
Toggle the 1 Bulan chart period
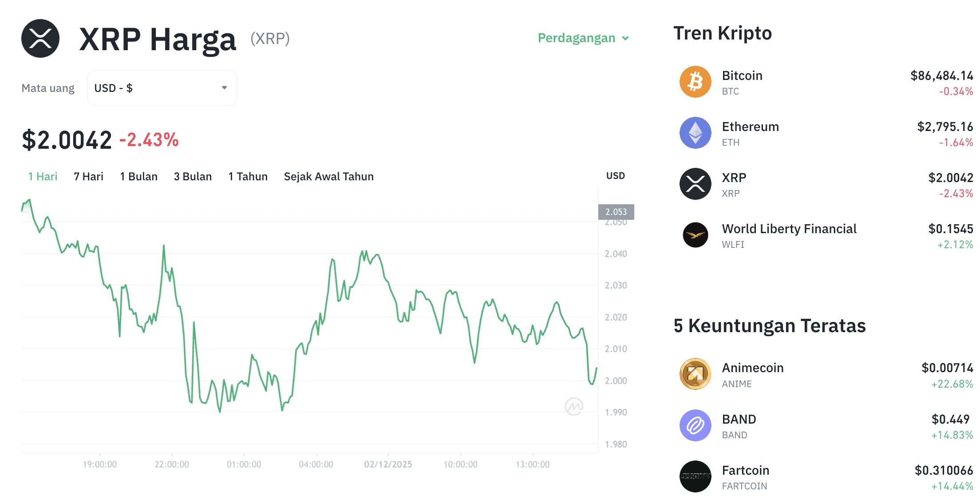point(138,176)
